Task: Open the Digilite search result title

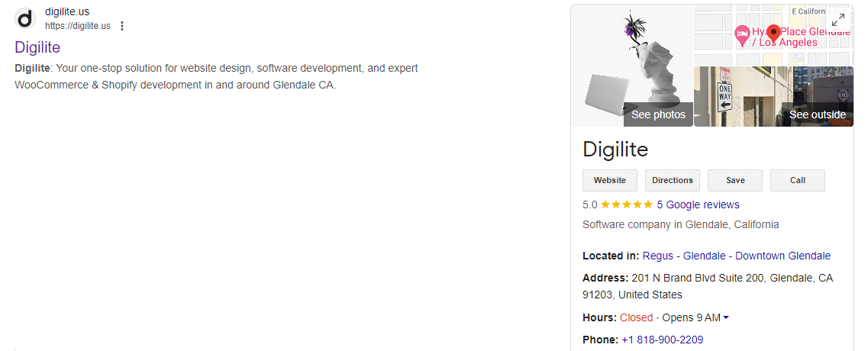Action: pos(37,47)
